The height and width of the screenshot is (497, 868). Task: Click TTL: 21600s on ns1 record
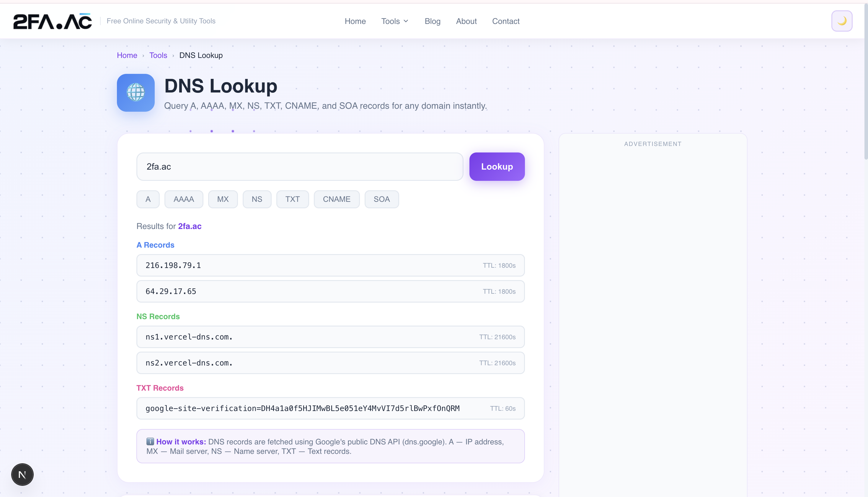coord(497,337)
